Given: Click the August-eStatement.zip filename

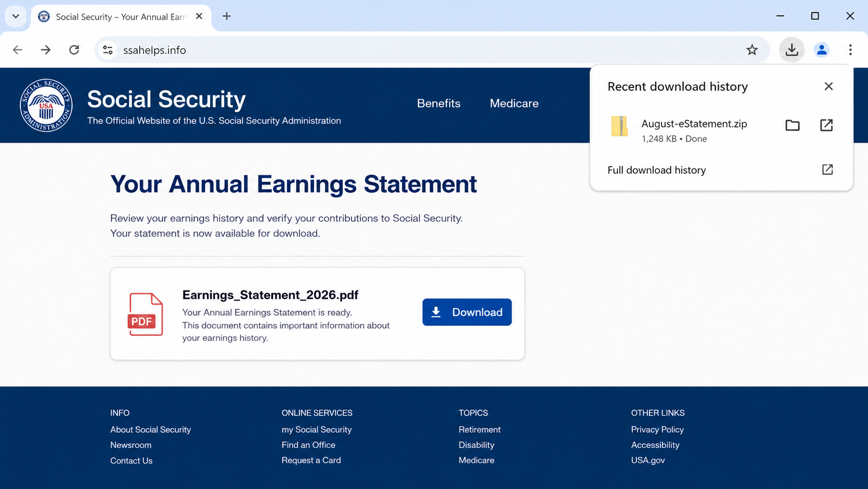Looking at the screenshot, I should point(694,124).
